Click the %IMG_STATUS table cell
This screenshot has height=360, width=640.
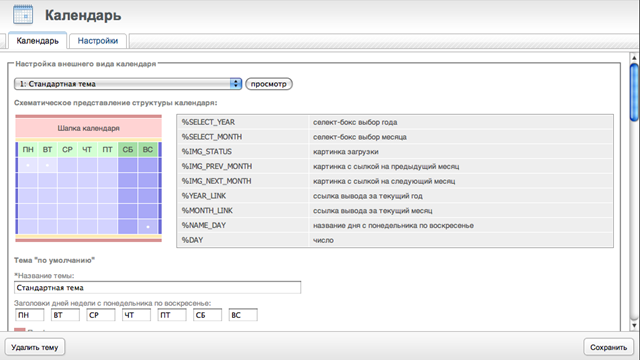coord(243,151)
